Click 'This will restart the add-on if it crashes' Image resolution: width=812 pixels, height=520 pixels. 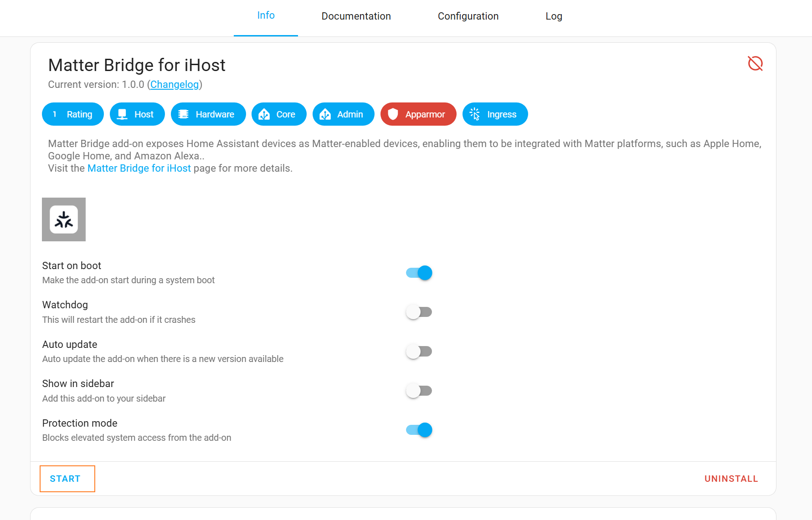[x=119, y=320]
